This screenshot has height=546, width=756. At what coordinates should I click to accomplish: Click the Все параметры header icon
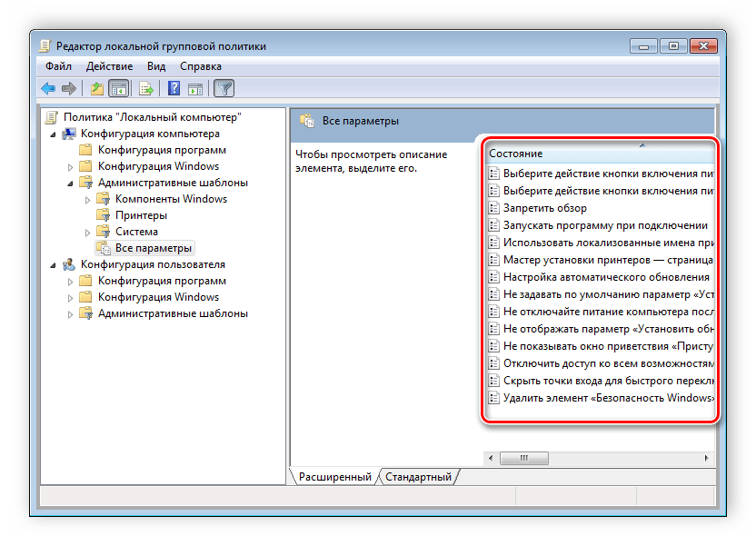[307, 121]
